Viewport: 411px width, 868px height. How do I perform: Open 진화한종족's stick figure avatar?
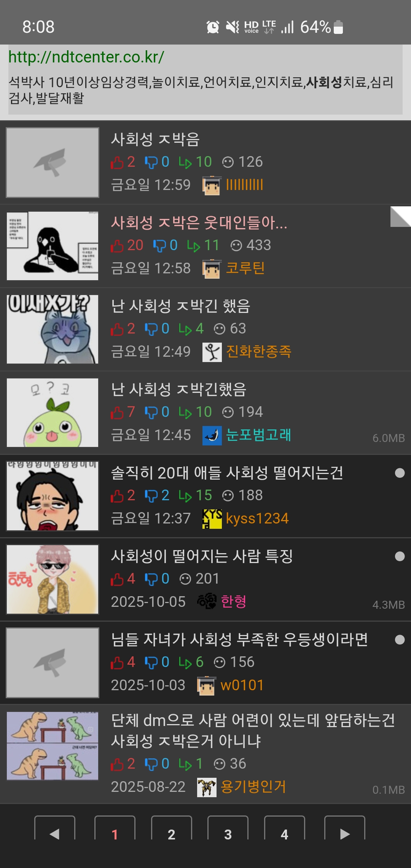point(212,352)
